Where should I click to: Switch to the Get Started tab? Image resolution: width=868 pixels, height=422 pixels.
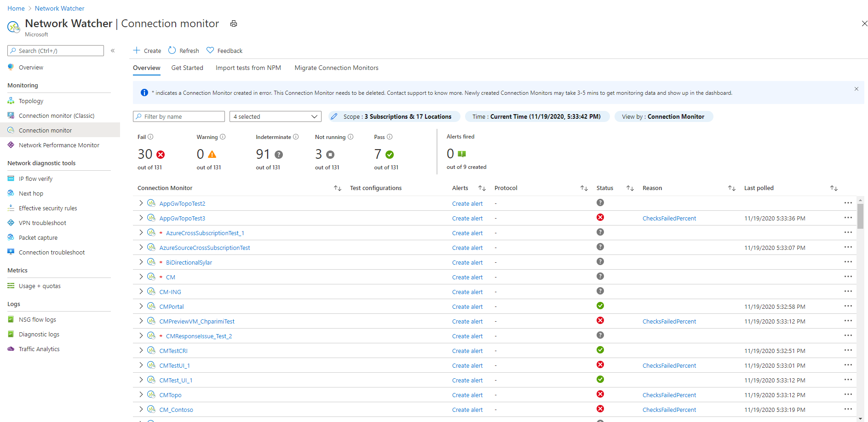(187, 68)
